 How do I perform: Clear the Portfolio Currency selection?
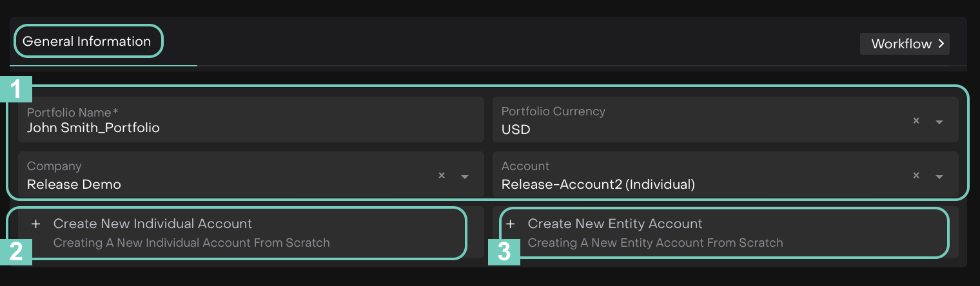pyautogui.click(x=916, y=120)
